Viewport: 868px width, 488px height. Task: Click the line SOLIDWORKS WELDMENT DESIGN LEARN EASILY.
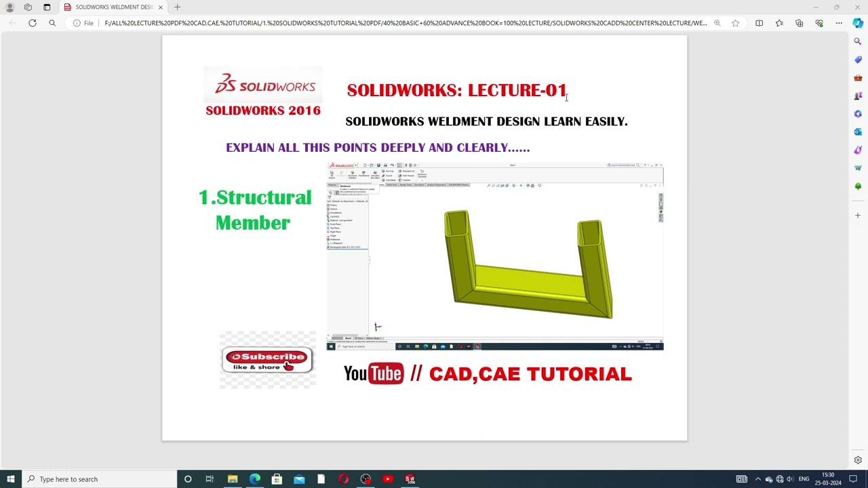486,121
